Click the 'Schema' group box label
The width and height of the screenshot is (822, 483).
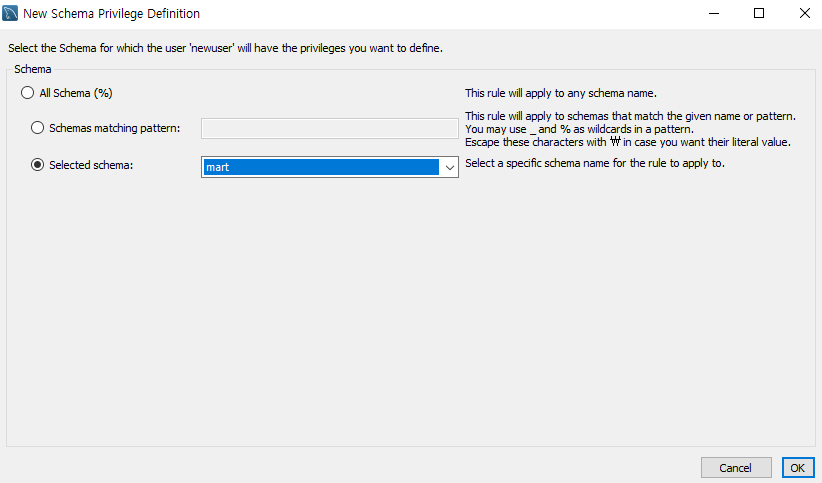click(33, 69)
